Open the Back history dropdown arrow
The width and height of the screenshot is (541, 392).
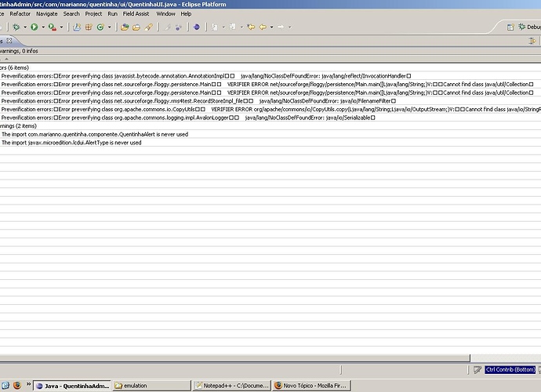[x=271, y=27]
